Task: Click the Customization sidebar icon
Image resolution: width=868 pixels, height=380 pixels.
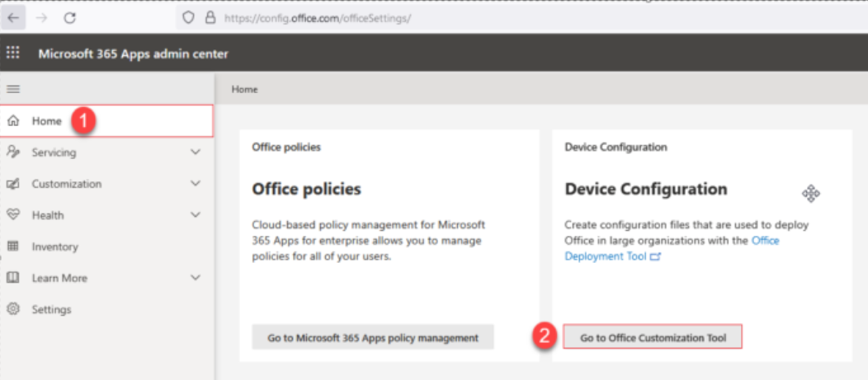Action: (13, 184)
